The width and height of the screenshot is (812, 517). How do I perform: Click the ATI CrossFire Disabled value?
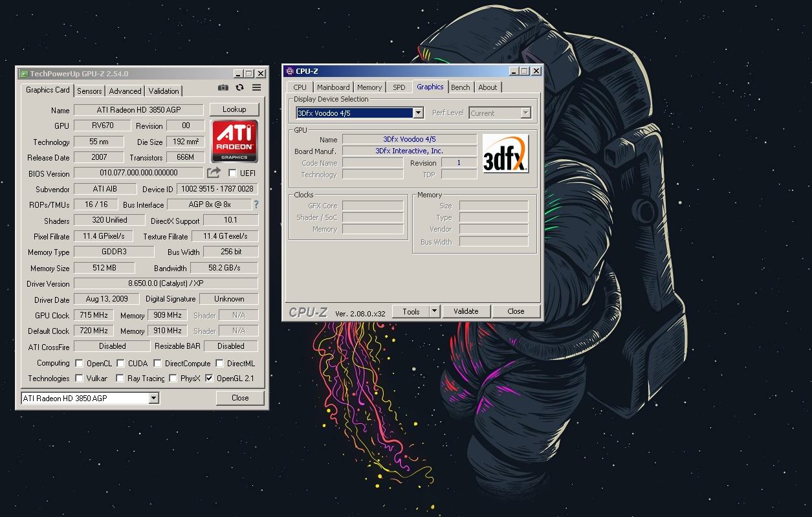coord(113,346)
